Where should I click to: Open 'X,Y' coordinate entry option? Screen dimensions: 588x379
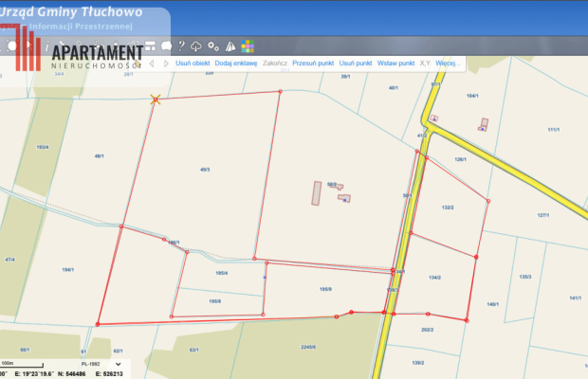pyautogui.click(x=425, y=63)
